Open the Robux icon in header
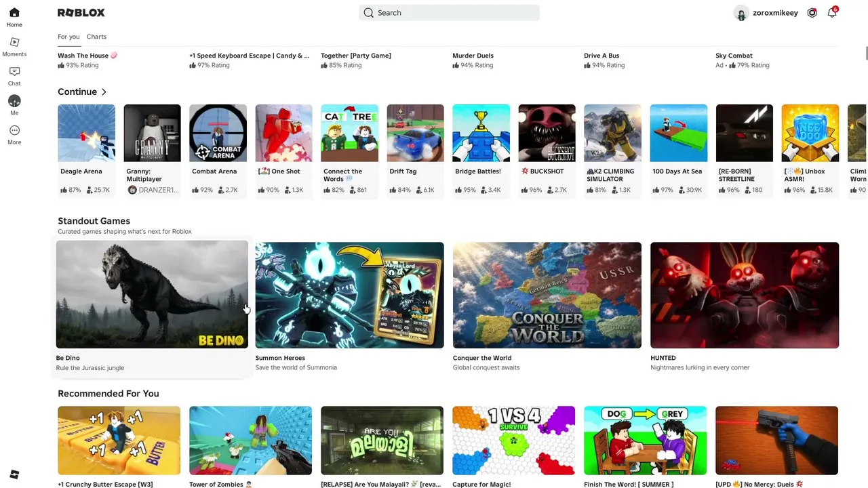The height and width of the screenshot is (488, 868). (812, 13)
